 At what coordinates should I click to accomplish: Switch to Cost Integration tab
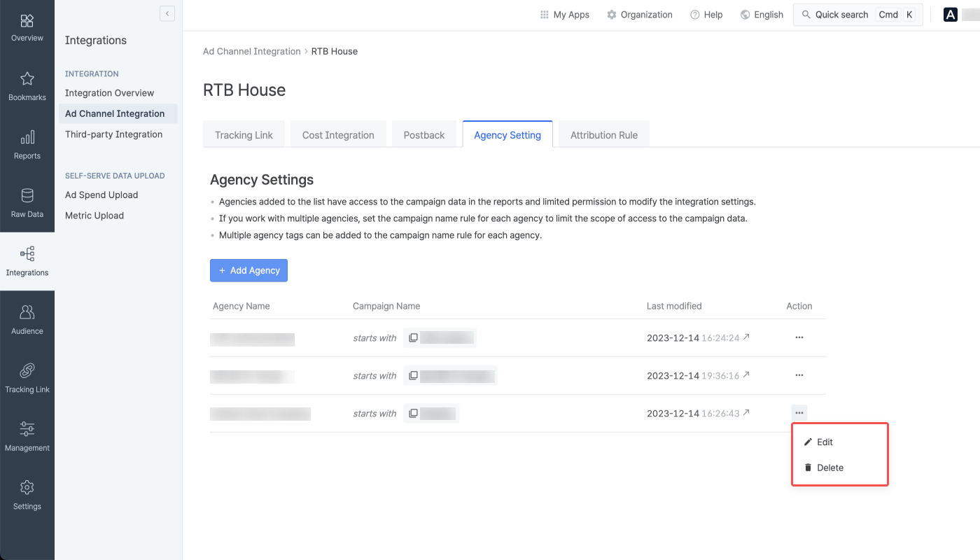338,134
